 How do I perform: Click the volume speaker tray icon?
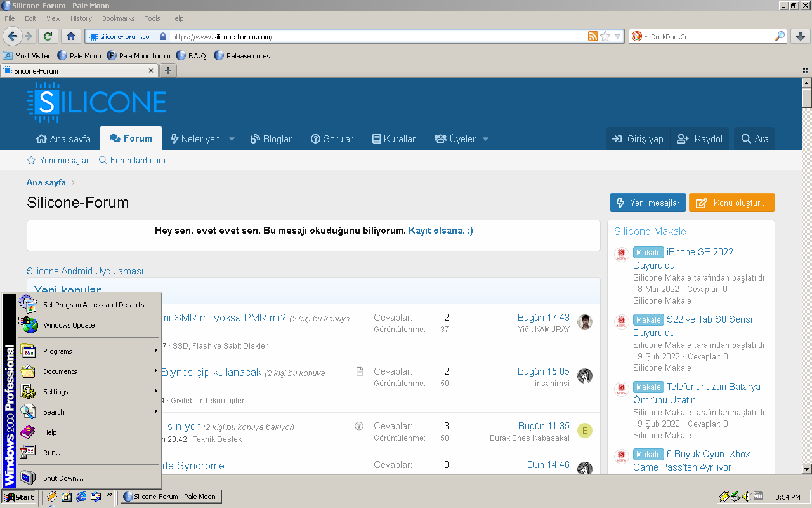(747, 497)
